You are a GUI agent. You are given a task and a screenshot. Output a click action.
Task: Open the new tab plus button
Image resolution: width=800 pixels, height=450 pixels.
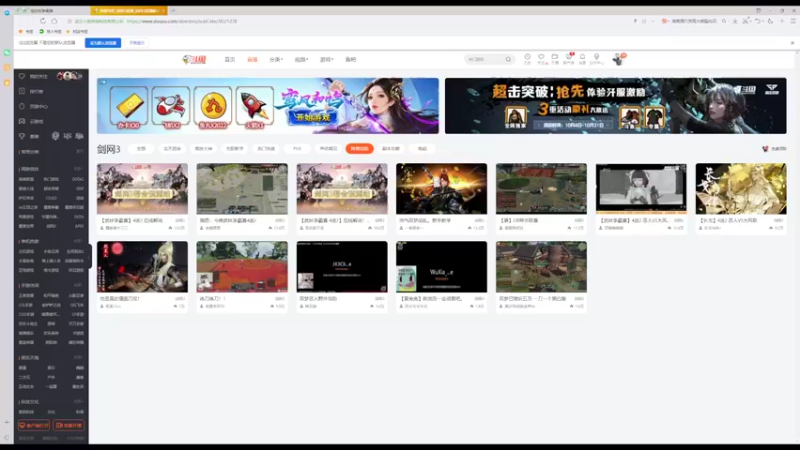tap(173, 10)
